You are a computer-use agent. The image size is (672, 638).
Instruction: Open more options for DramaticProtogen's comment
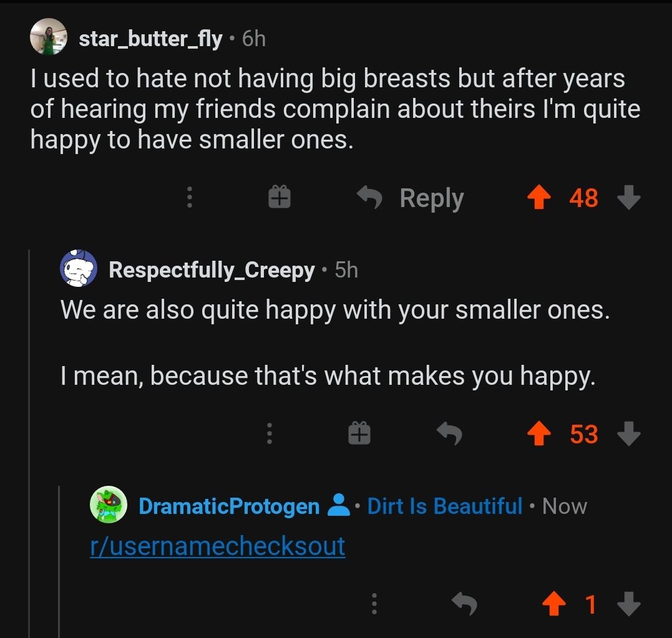[x=374, y=604]
